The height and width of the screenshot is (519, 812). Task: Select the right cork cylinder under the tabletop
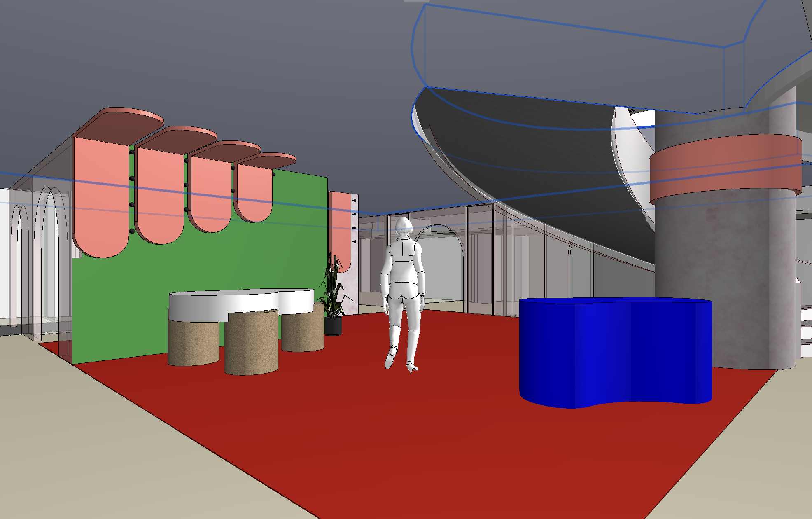[x=303, y=332]
